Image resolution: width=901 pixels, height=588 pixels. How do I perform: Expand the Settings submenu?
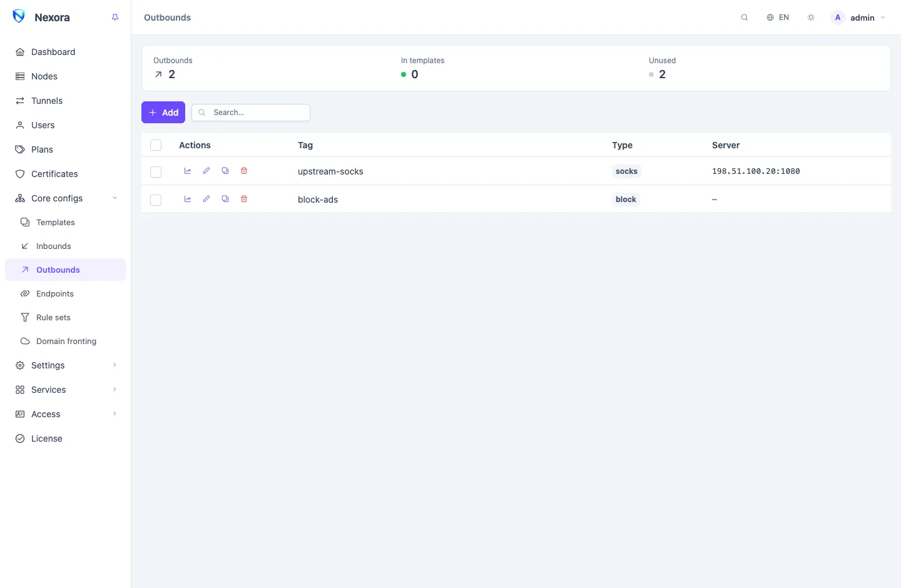pyautogui.click(x=66, y=365)
